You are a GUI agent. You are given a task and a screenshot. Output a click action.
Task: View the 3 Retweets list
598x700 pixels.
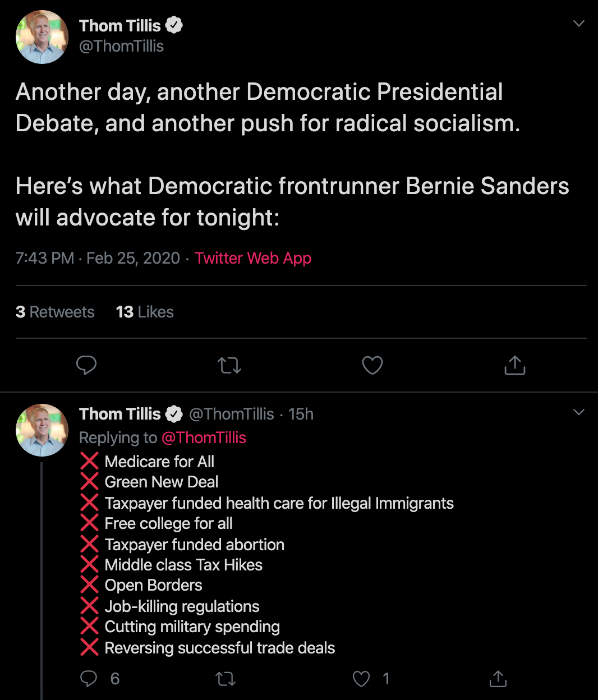click(x=55, y=312)
